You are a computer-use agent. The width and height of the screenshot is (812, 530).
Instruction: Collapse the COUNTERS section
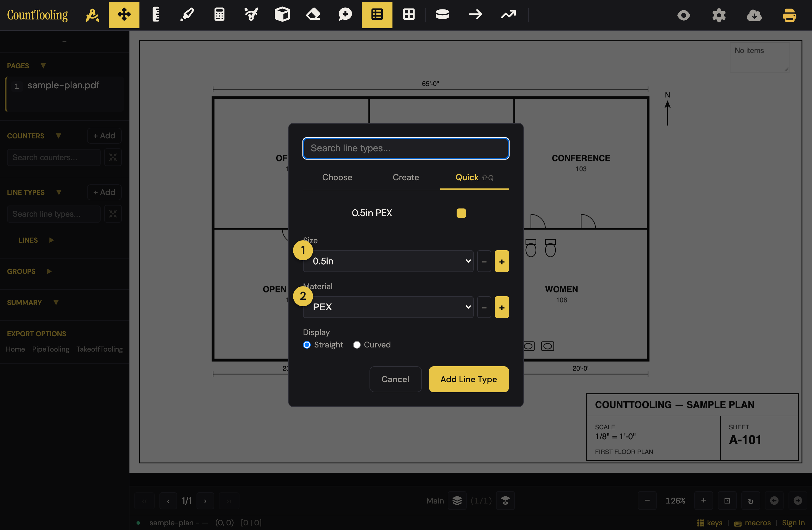point(58,135)
